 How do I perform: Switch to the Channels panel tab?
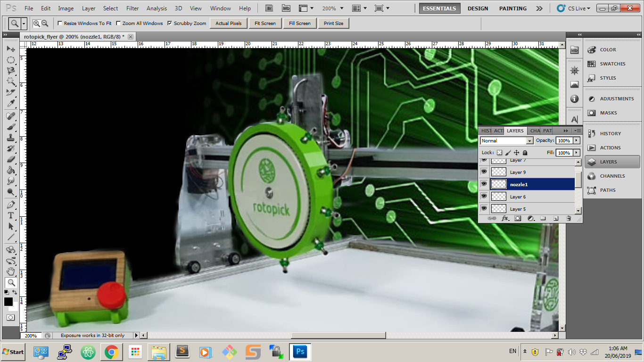click(x=535, y=131)
